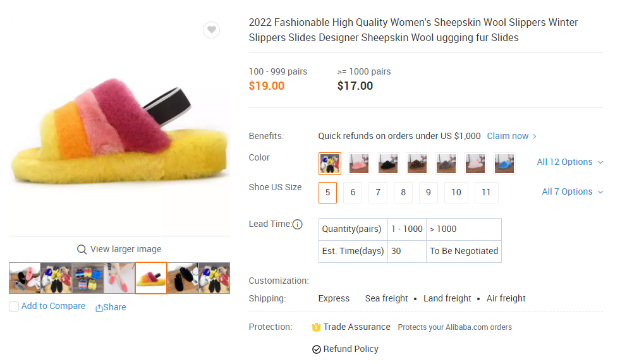
Task: Click the Lead Time info icon
Action: 297,224
